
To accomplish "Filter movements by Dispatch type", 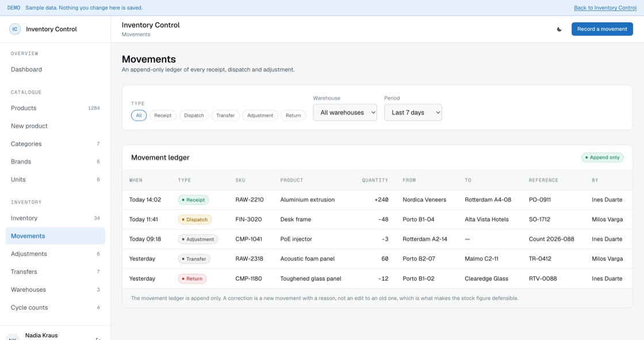I will [x=194, y=116].
